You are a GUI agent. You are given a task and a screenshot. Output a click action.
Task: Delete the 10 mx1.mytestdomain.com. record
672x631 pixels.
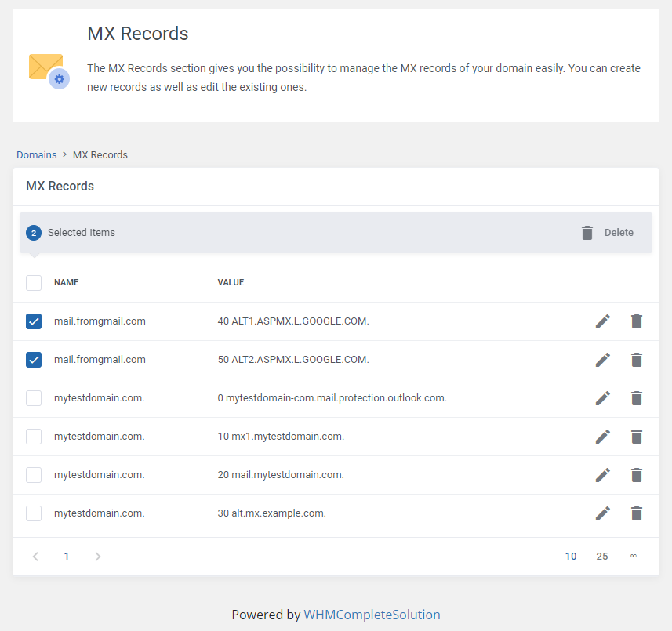(637, 437)
